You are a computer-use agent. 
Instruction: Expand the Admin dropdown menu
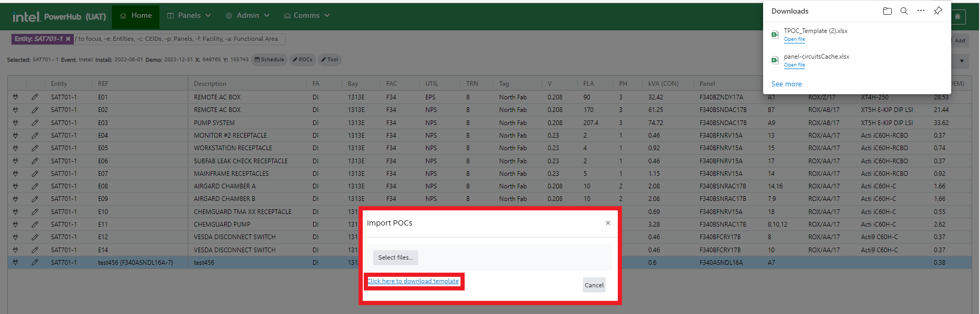[247, 16]
